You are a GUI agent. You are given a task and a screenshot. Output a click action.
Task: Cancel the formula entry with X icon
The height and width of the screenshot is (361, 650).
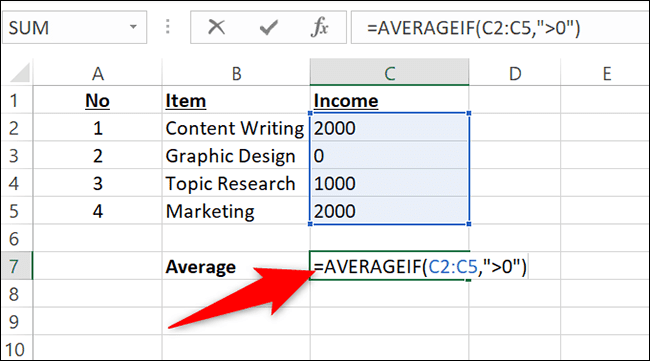[216, 27]
